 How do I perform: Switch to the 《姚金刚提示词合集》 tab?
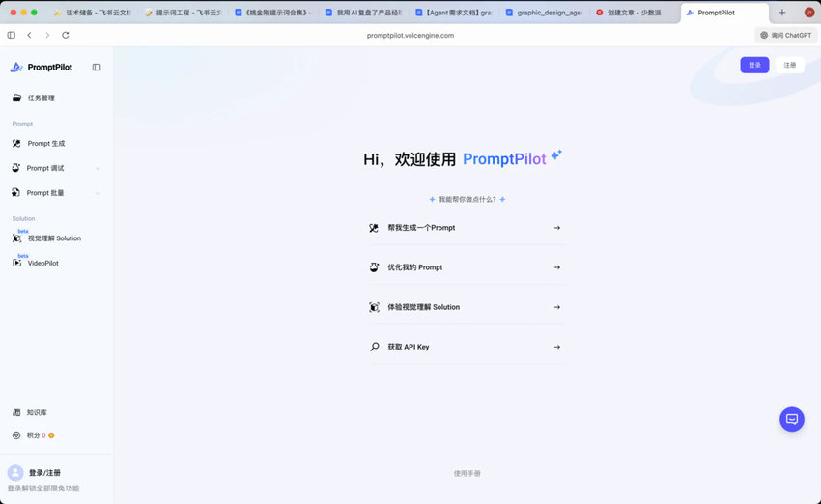tap(272, 12)
